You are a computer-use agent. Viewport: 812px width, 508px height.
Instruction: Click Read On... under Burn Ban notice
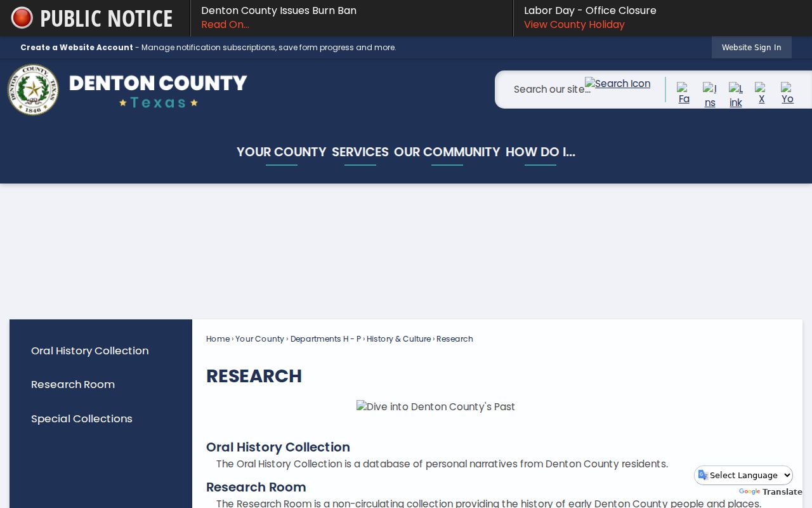pos(225,25)
